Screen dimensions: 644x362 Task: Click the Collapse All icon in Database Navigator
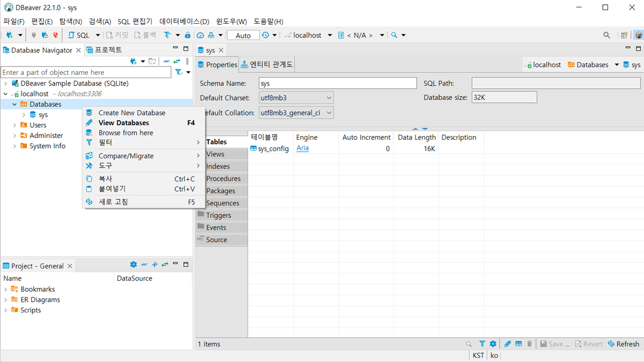[x=166, y=61]
